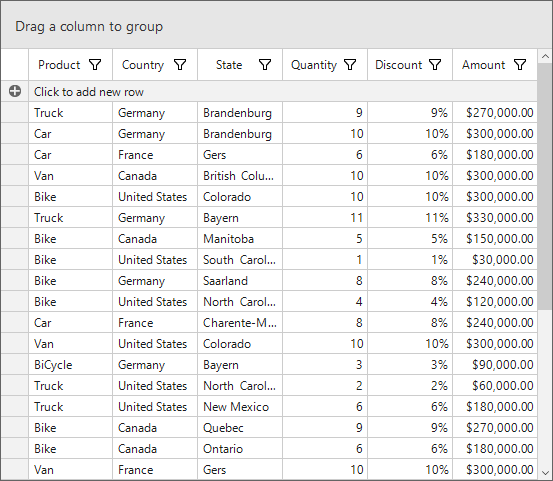Sort by the Product column header
553x481 pixels.
coord(59,65)
